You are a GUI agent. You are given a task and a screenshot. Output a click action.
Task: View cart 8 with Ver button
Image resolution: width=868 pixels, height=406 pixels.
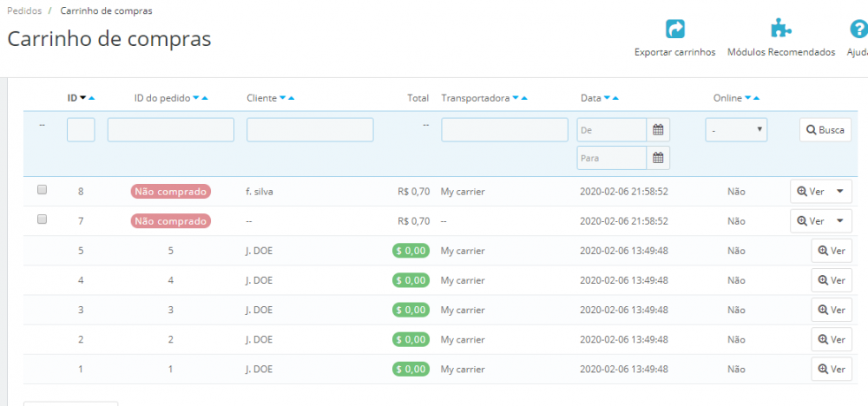(811, 192)
